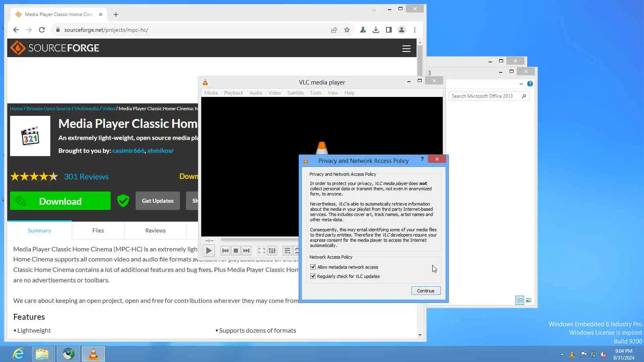
Task: Switch to the Summary tab
Action: (39, 230)
